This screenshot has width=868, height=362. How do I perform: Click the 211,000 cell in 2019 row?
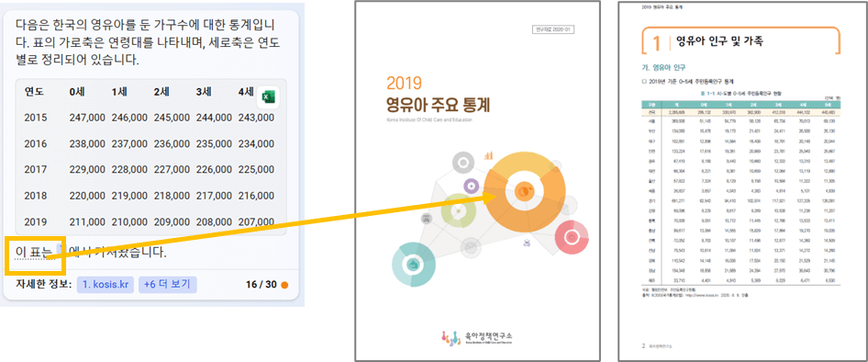pyautogui.click(x=87, y=221)
